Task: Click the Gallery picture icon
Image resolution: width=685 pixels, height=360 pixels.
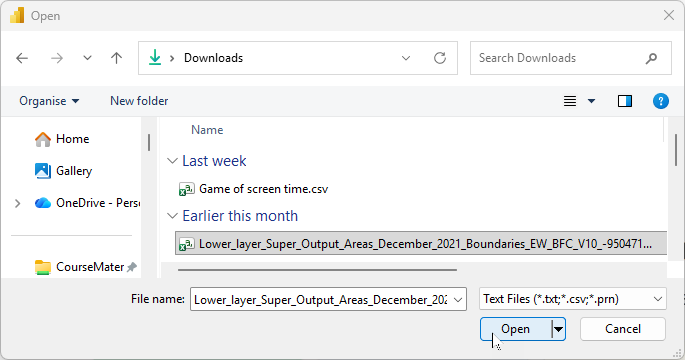Action: [42, 171]
